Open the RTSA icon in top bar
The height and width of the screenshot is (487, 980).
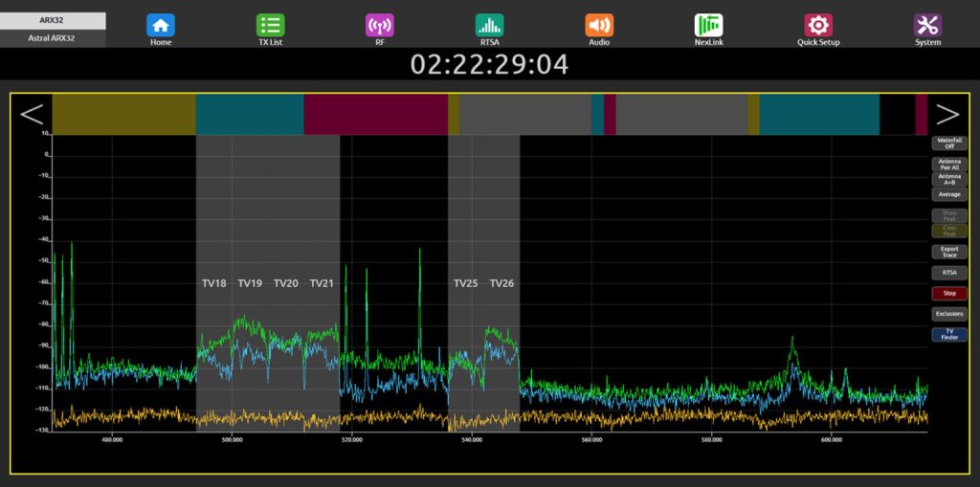coord(489,26)
